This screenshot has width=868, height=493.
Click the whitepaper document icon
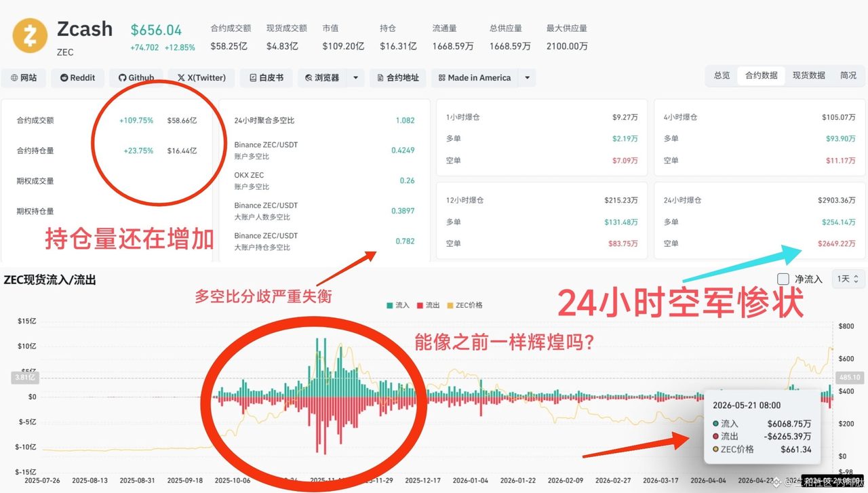(253, 78)
